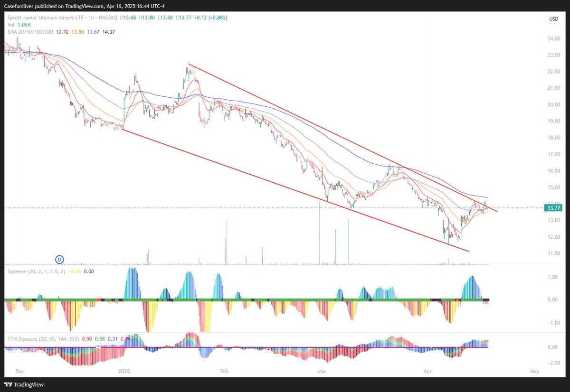This screenshot has height=392, width=570.
Task: Click the EMA 200 value 14.37
Action: [109, 32]
